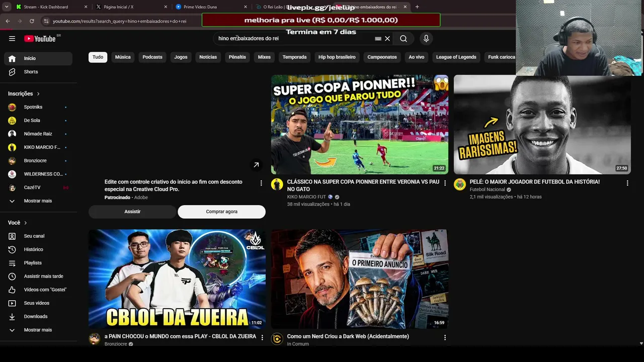Expand the Você section with the lower Mostrar mais

pyautogui.click(x=38, y=330)
